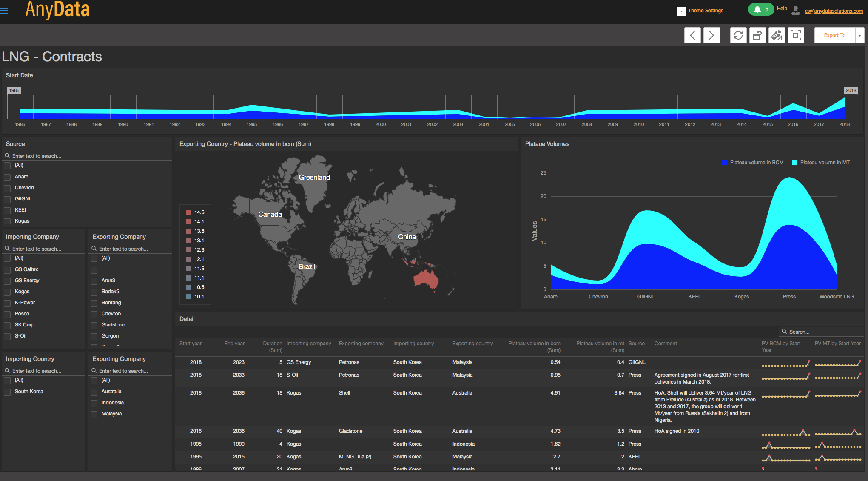Check the Badak5 exporting company checkbox

click(x=94, y=292)
